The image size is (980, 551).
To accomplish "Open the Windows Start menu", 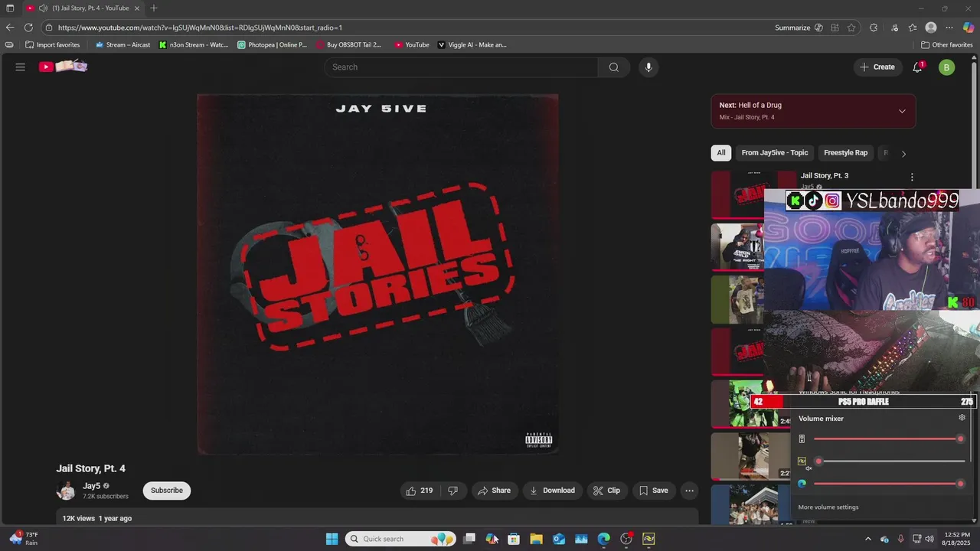I will [332, 539].
